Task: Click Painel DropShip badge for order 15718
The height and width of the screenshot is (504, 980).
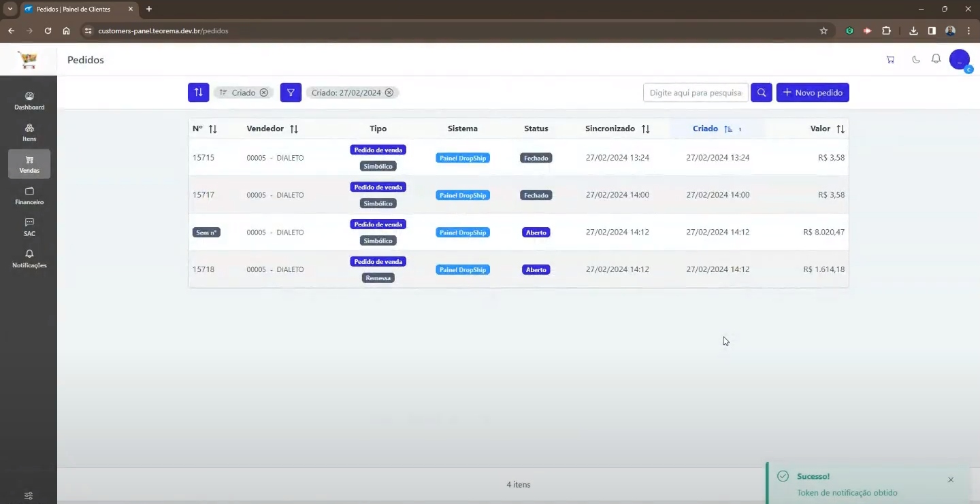Action: (x=463, y=270)
